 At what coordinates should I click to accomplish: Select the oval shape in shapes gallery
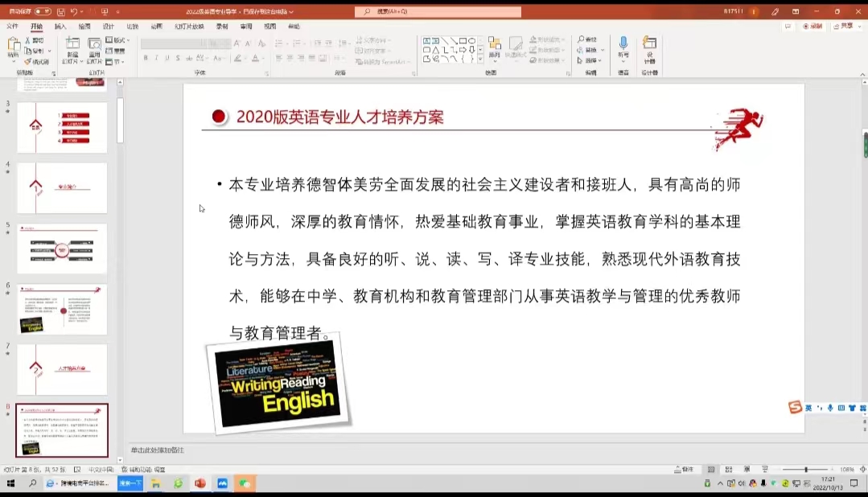click(471, 41)
